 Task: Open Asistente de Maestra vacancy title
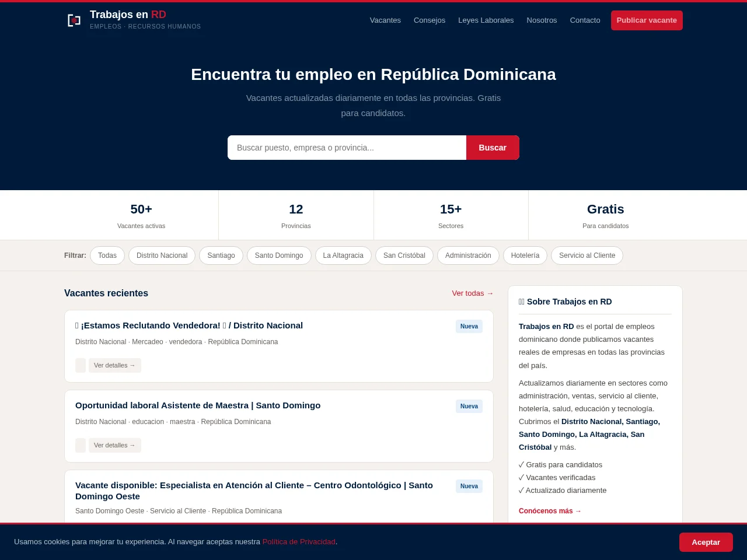click(x=198, y=405)
